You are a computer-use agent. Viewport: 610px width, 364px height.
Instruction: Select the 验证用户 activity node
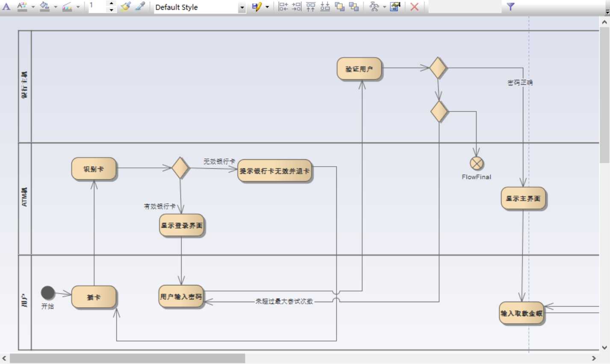(359, 69)
